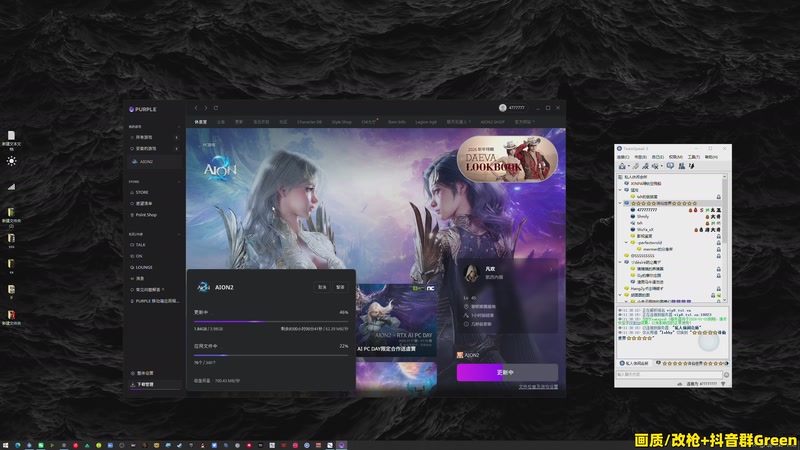This screenshot has height=450, width=800.
Task: Open the Windows Start button
Action: click(6, 445)
